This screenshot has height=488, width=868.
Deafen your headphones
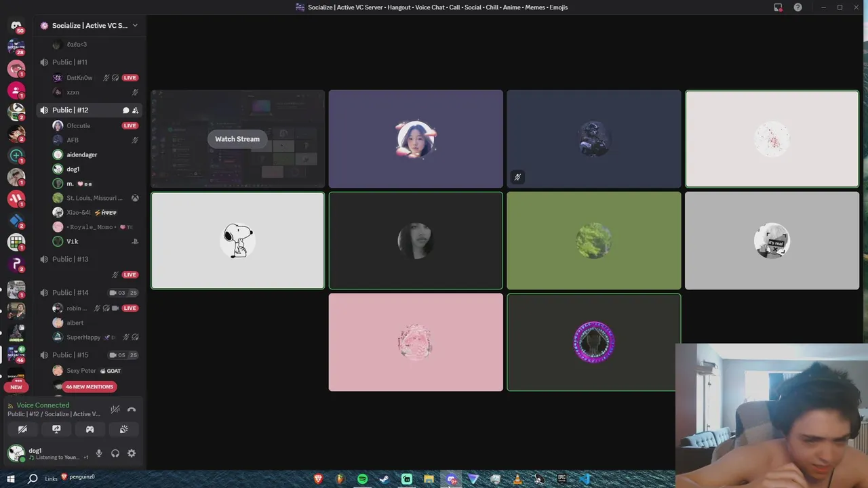(115, 453)
